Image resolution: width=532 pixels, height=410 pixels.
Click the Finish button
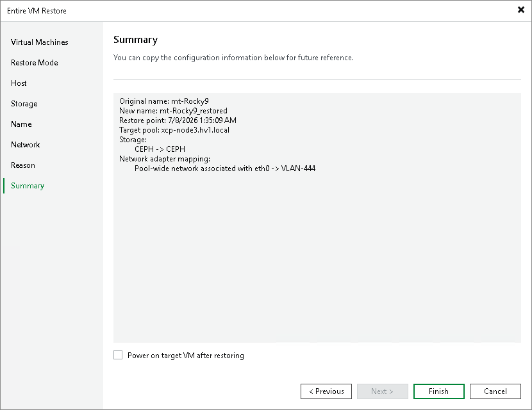(438, 391)
